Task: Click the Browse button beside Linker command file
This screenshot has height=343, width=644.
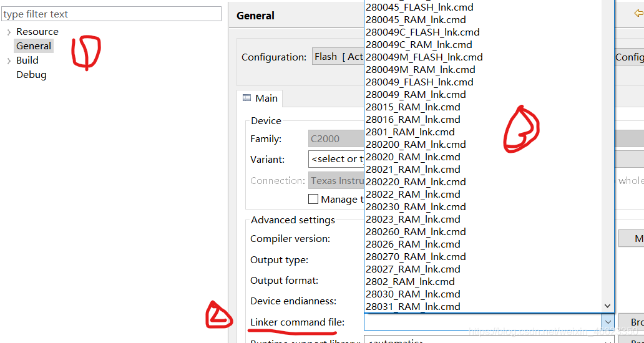Action: [x=632, y=322]
